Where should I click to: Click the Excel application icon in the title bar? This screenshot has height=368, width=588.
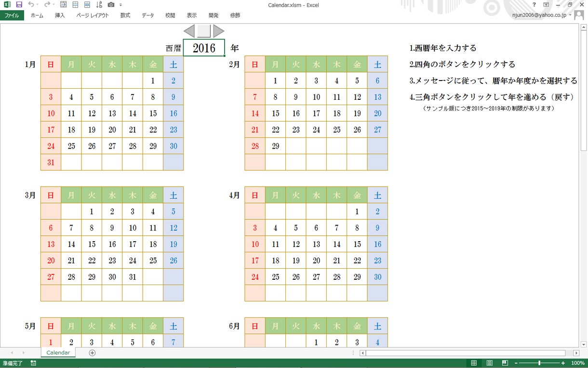click(x=7, y=4)
